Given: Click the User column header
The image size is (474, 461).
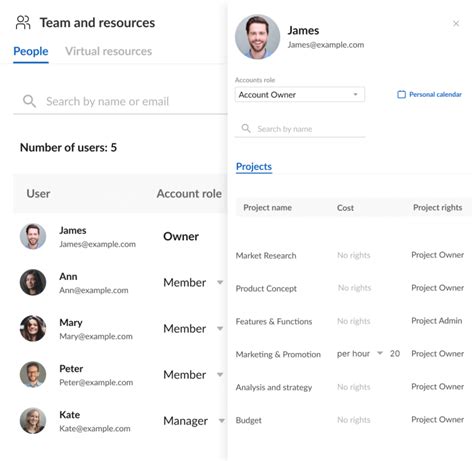Looking at the screenshot, I should 38,194.
